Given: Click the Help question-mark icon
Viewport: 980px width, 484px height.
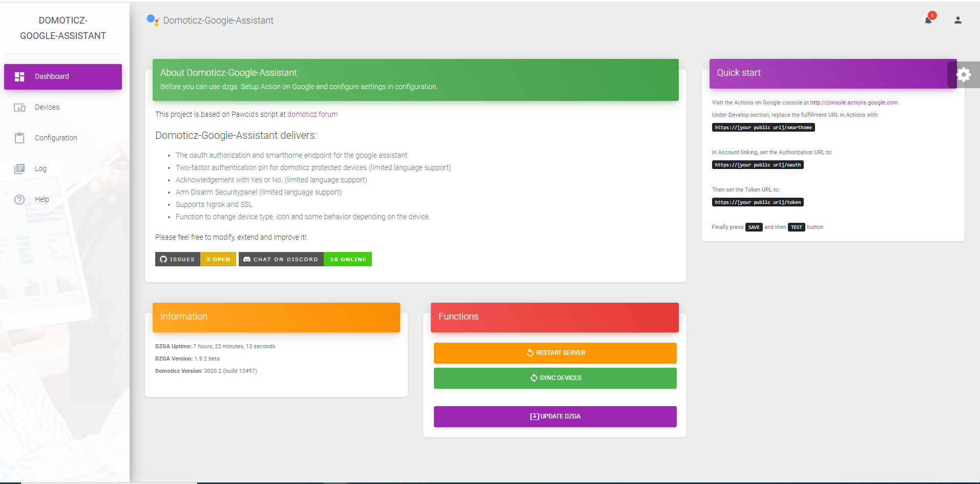Looking at the screenshot, I should coord(19,200).
